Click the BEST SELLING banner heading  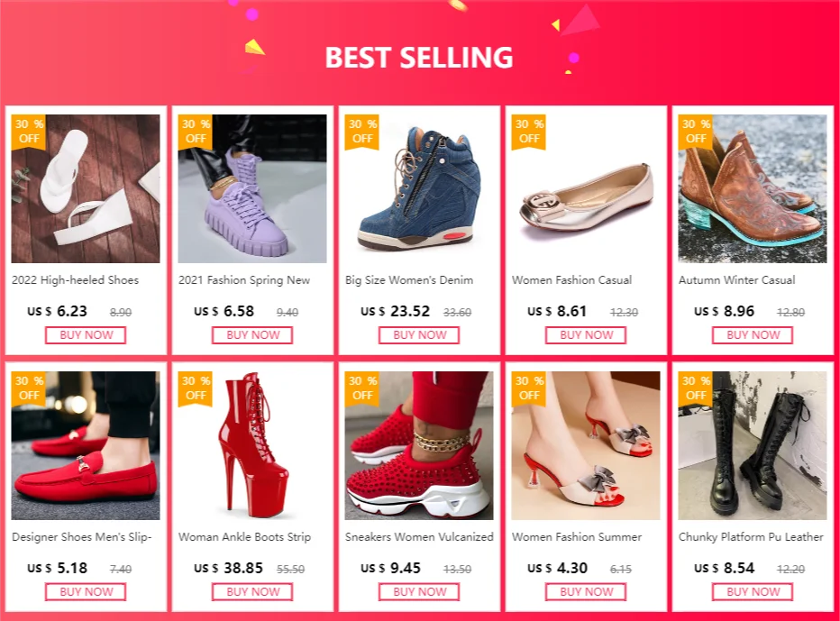(x=419, y=58)
